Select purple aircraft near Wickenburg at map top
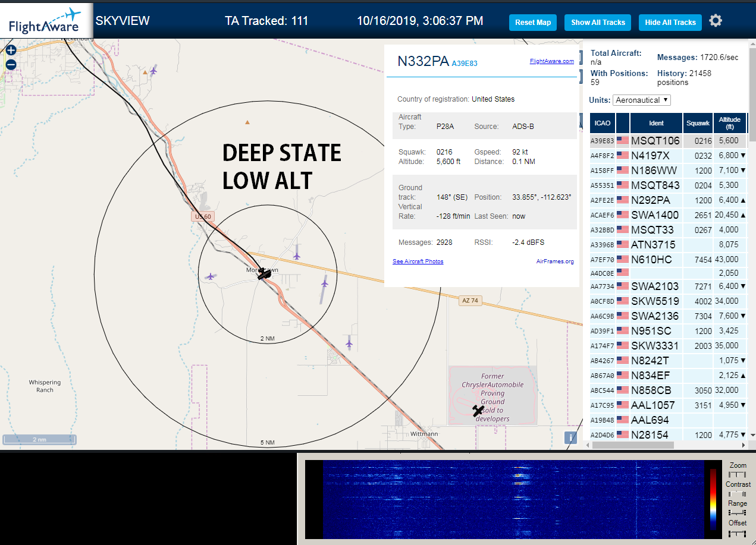The width and height of the screenshot is (756, 545). pyautogui.click(x=153, y=71)
